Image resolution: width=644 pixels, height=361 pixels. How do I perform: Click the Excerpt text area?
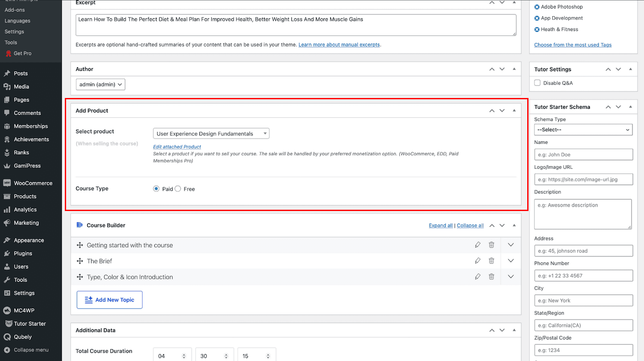[x=295, y=25]
